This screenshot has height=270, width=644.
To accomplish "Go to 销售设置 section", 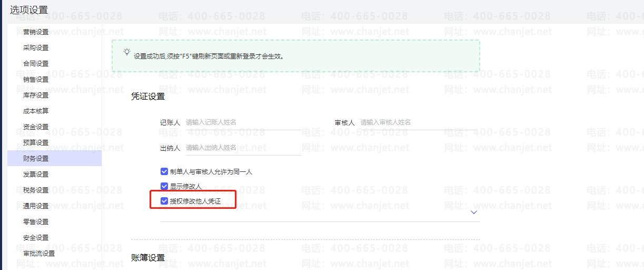I will click(x=36, y=80).
